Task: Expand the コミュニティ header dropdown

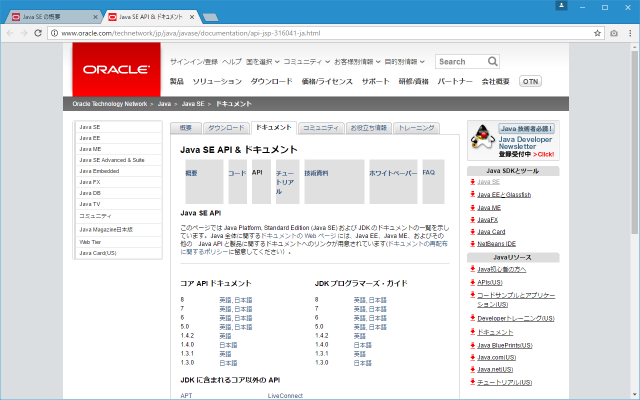Action: click(307, 62)
